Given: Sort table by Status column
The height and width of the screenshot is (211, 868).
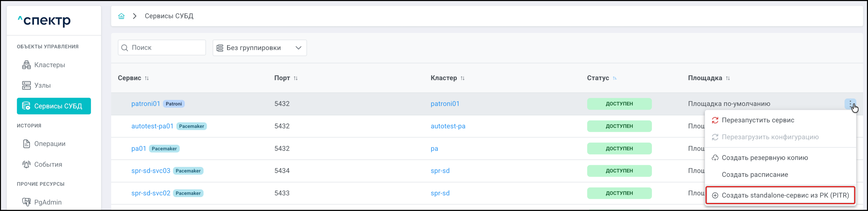Looking at the screenshot, I should tap(615, 78).
